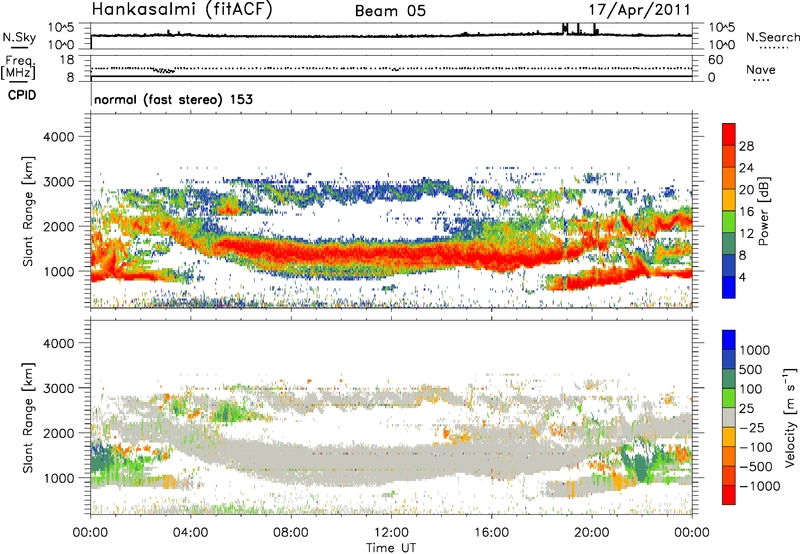Image resolution: width=800 pixels, height=554 pixels.
Task: Click the '08:00' time axis label
Action: tap(291, 533)
